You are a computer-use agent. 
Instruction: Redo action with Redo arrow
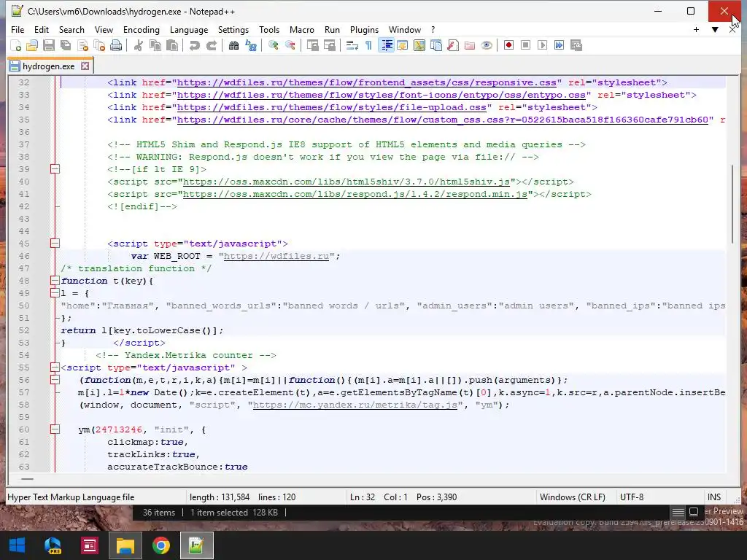tap(211, 45)
